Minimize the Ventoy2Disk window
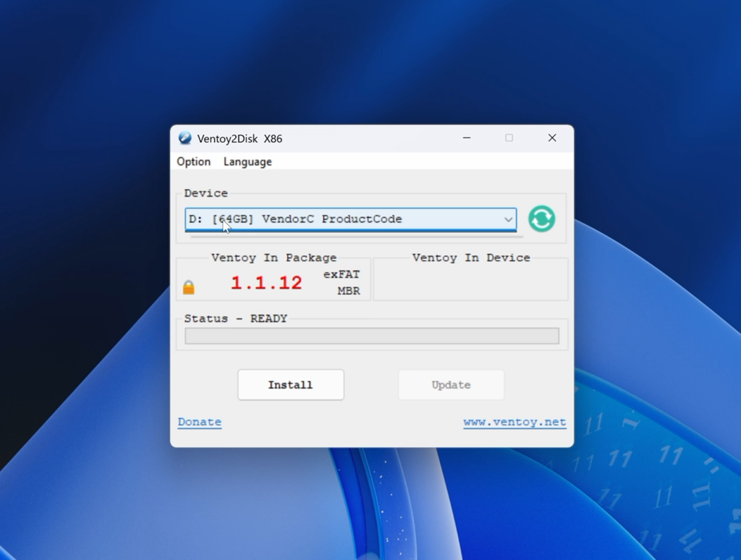Image resolution: width=741 pixels, height=560 pixels. (x=467, y=138)
